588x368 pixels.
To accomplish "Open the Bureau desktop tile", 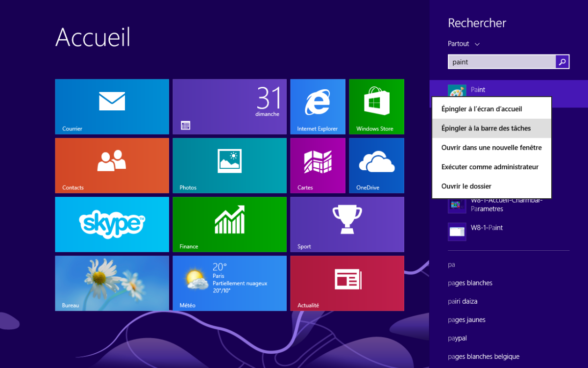I will pyautogui.click(x=112, y=283).
